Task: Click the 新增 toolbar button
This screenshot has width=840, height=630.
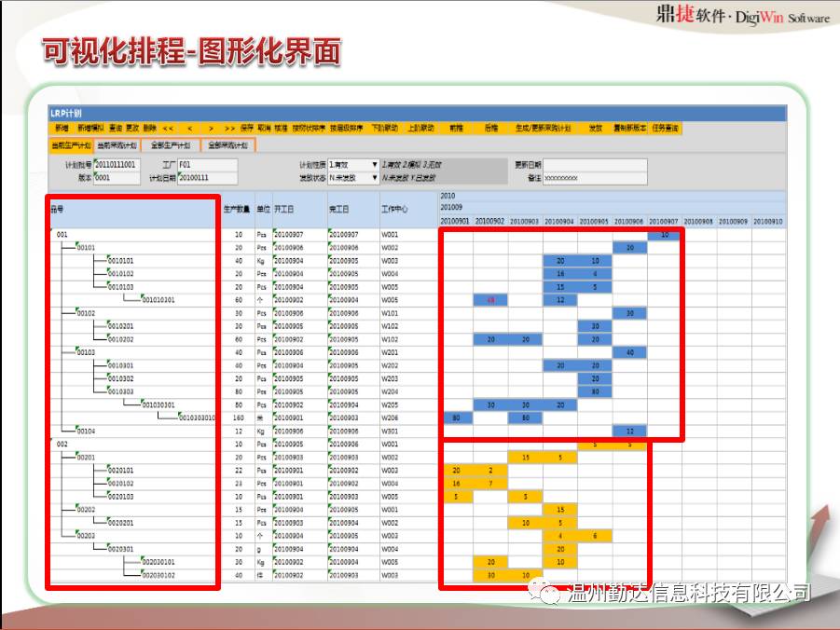Action: [61, 128]
